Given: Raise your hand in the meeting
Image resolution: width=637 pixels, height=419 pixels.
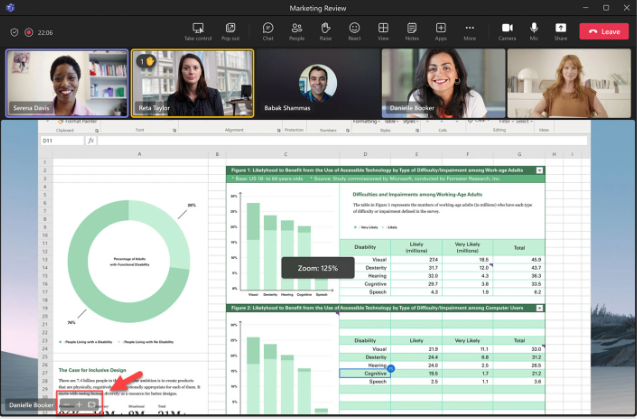Looking at the screenshot, I should (x=326, y=30).
